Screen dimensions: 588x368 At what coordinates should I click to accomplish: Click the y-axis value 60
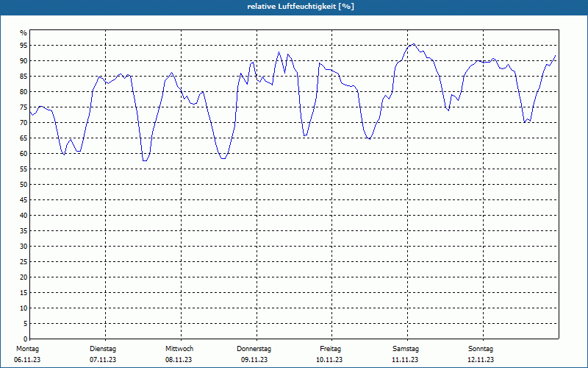tap(24, 154)
